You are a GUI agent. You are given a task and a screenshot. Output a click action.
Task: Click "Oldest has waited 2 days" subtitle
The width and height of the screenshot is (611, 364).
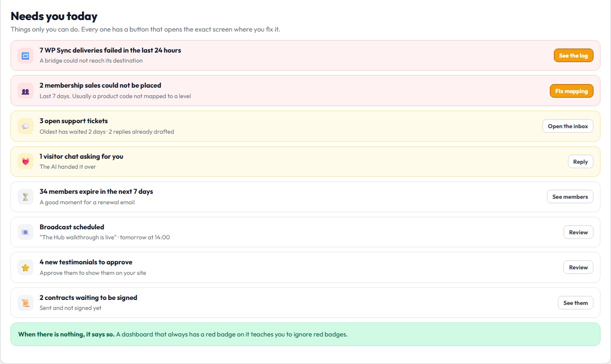[107, 132]
